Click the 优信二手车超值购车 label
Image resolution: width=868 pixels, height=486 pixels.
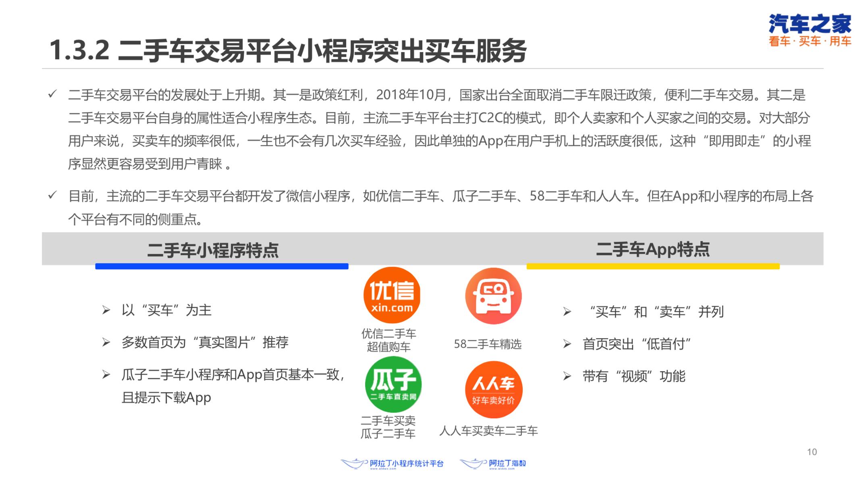388,340
